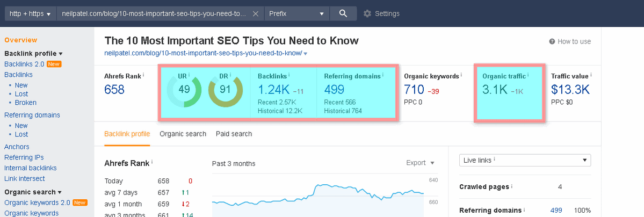
Task: Click the 658 Ahrefs Rank value
Action: 114,89
